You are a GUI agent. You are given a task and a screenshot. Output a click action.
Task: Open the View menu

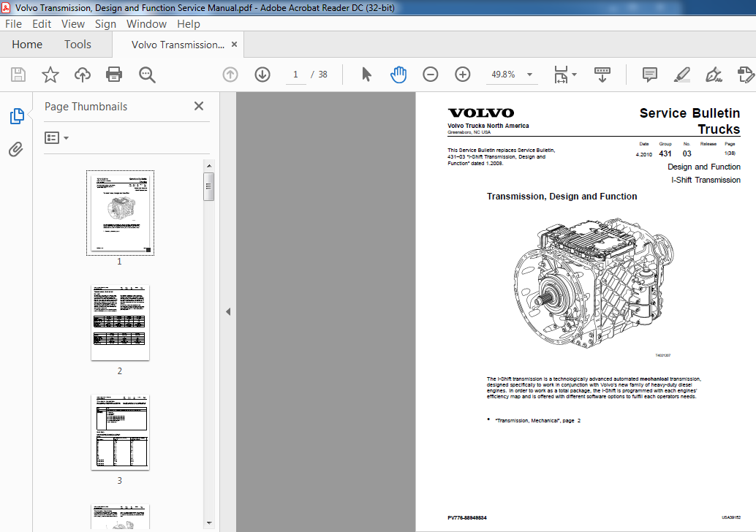click(x=73, y=24)
